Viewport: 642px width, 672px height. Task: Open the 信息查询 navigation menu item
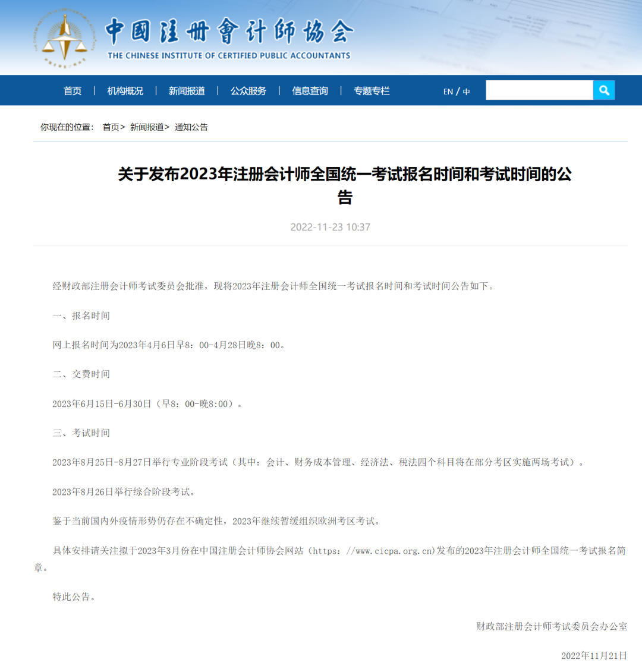(309, 90)
